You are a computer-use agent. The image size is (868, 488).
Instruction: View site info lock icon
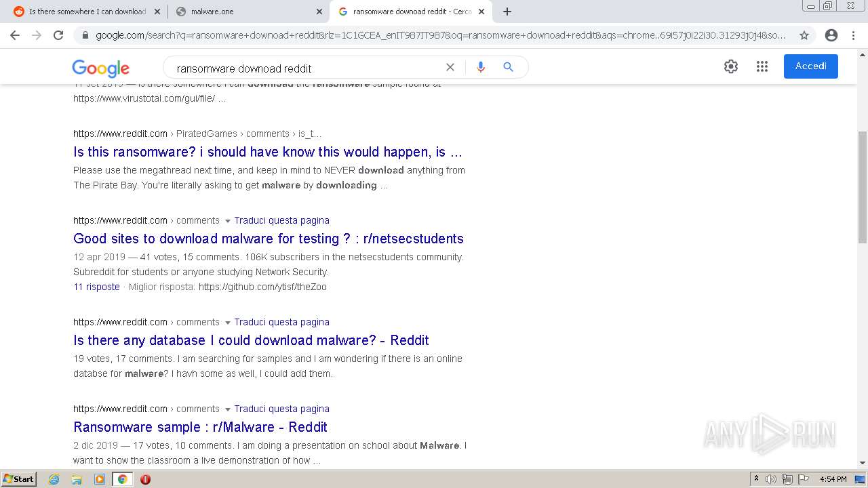(85, 35)
